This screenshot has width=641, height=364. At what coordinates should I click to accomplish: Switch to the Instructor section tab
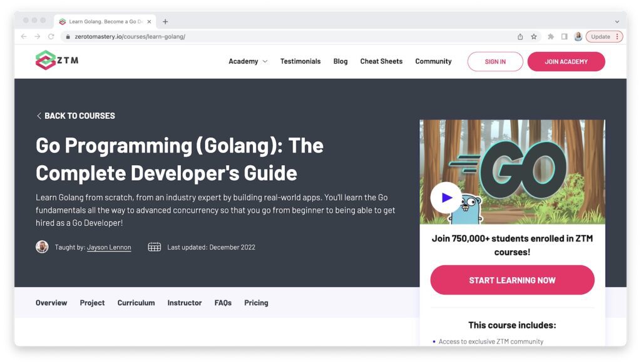point(185,303)
